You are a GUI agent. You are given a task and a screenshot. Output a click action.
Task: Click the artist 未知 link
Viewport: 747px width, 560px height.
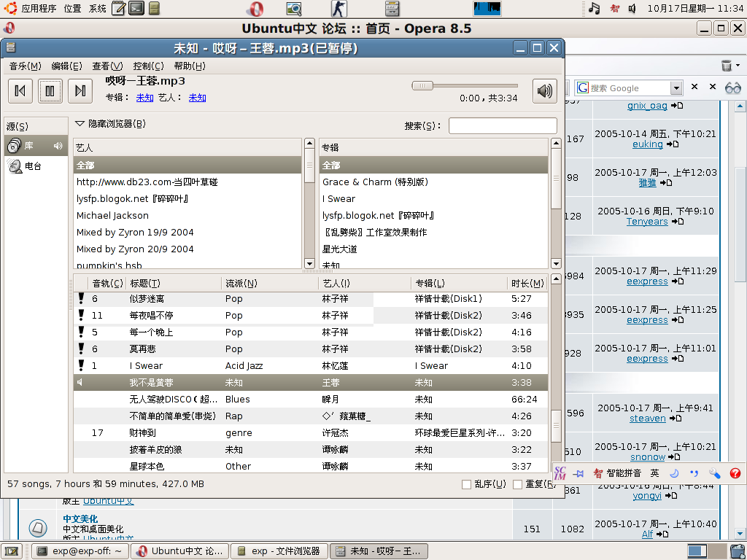[197, 98]
